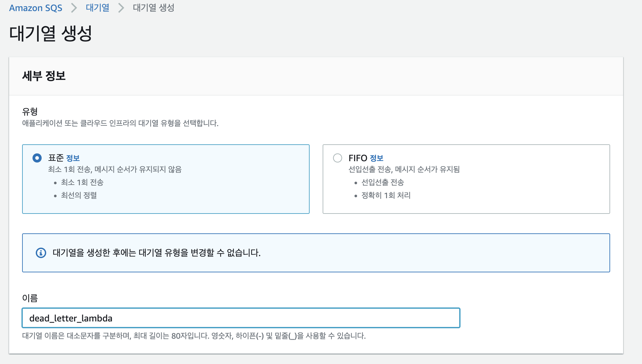Select the 표준 queue type radio button
Screen dimensions: 642x364
[37, 158]
